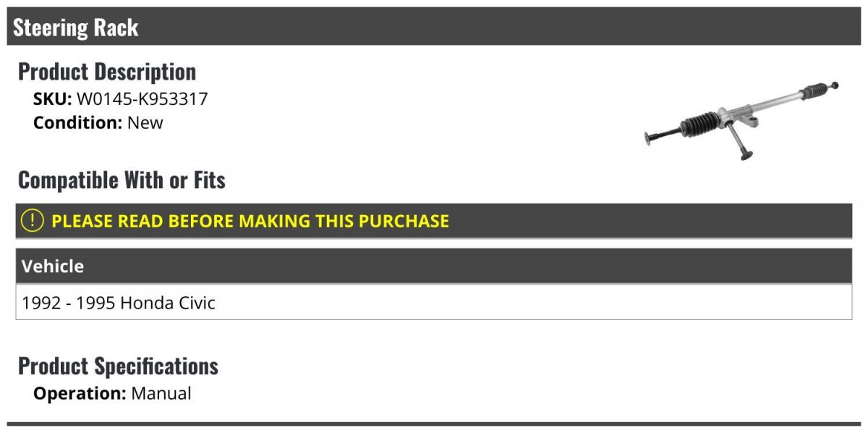The image size is (868, 433).
Task: Click the Product Specifications heading
Action: (118, 366)
